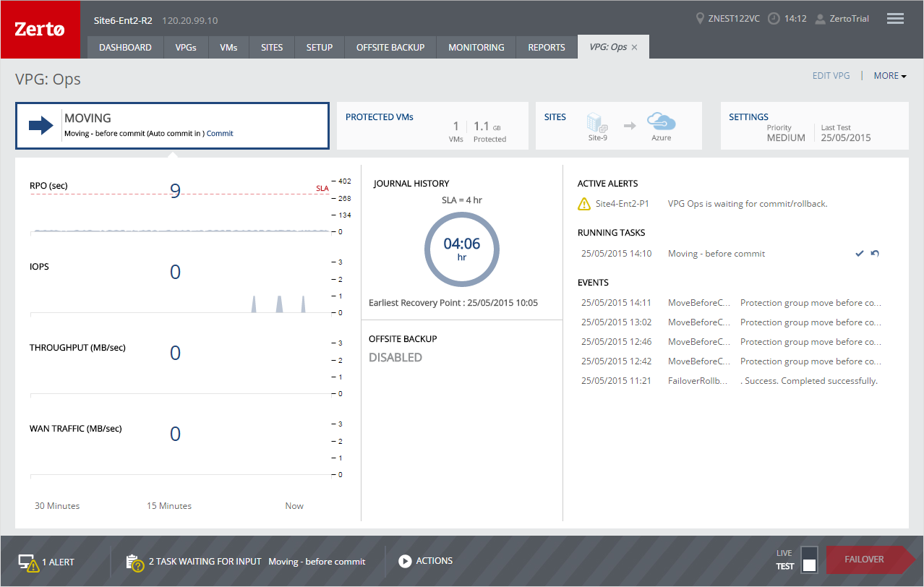Expand the MORE dropdown
This screenshot has width=924, height=587.
coord(889,75)
